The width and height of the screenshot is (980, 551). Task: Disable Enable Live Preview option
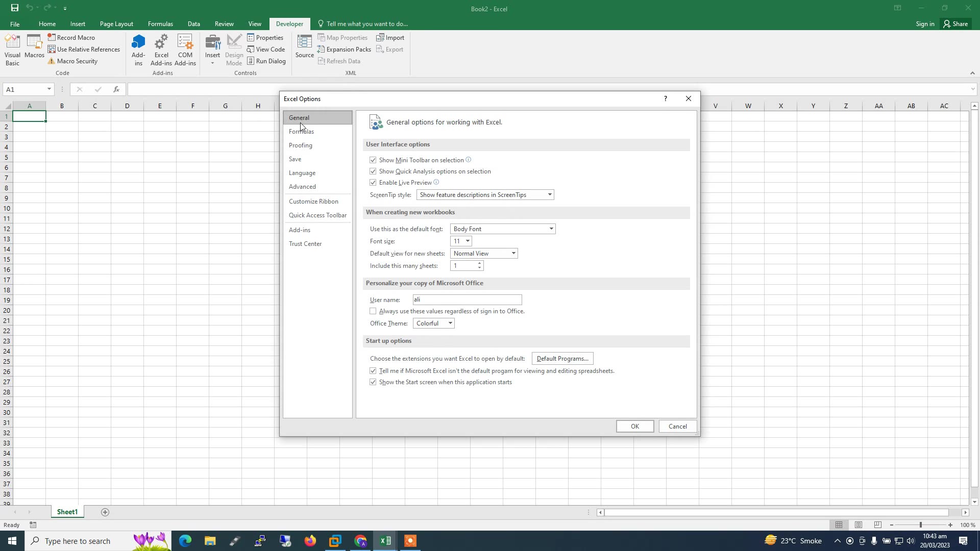373,182
